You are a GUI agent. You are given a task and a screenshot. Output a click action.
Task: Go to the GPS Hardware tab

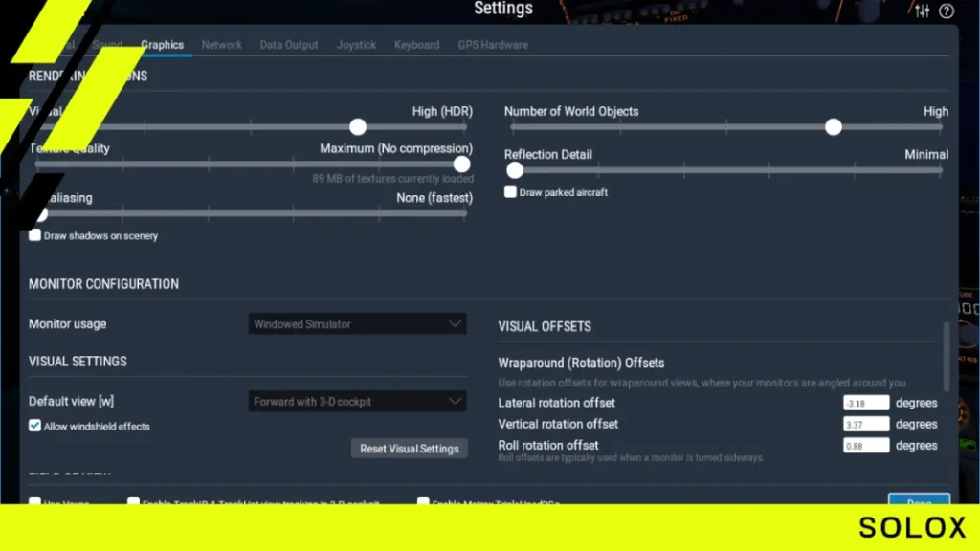(x=493, y=45)
